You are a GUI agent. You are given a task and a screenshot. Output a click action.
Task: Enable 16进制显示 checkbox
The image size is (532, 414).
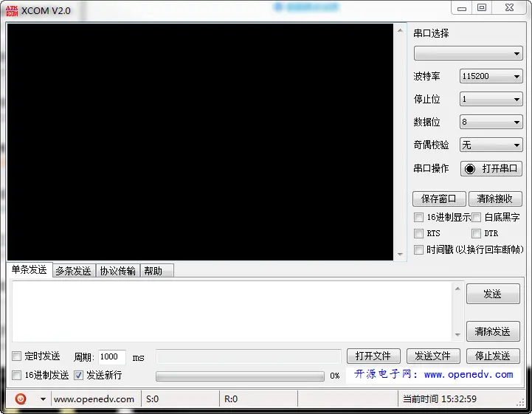coord(418,217)
